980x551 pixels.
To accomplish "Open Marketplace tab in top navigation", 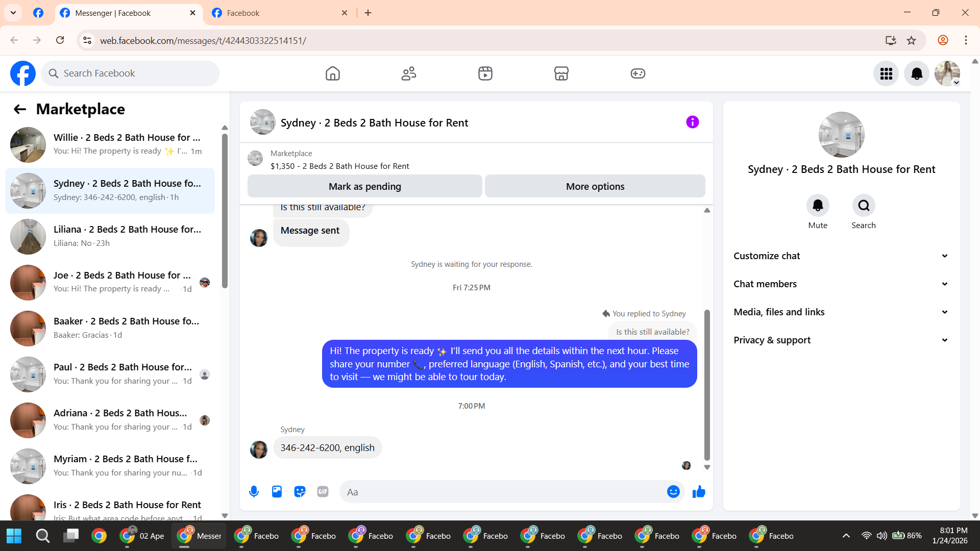I will pos(561,74).
